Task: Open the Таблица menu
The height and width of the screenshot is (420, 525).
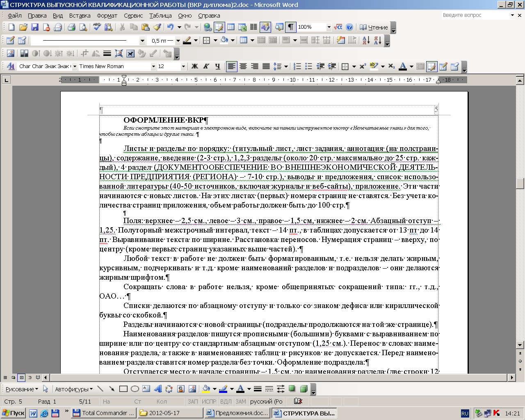Action: pyautogui.click(x=160, y=16)
